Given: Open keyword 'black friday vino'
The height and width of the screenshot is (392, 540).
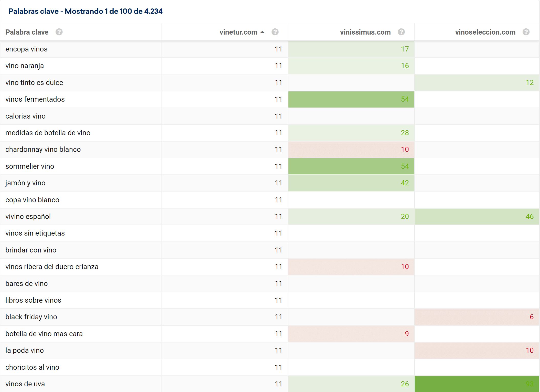Looking at the screenshot, I should (x=31, y=317).
